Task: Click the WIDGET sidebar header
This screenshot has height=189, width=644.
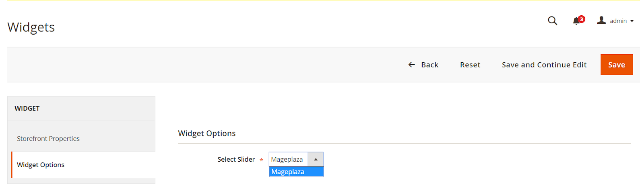Action: click(27, 109)
